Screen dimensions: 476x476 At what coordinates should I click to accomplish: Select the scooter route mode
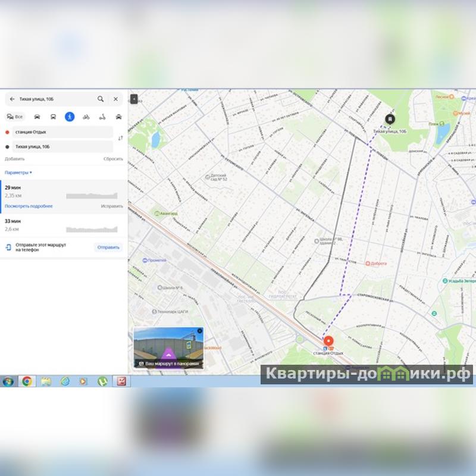[x=102, y=117]
